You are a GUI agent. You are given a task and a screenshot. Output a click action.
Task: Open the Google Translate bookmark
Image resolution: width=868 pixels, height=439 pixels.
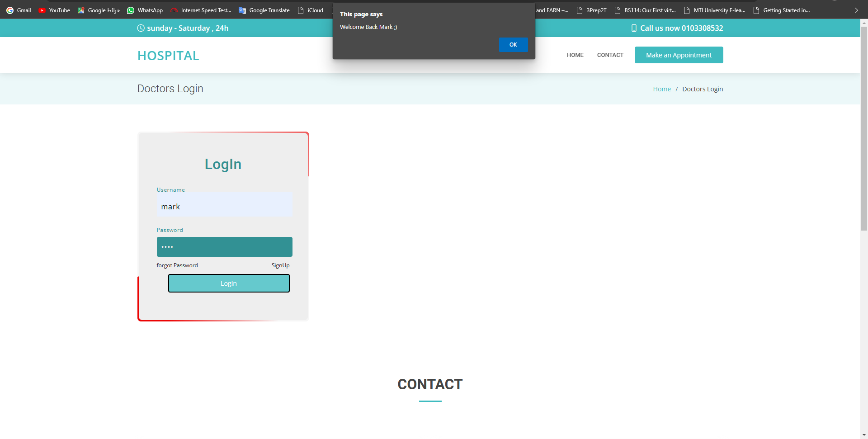pos(264,10)
